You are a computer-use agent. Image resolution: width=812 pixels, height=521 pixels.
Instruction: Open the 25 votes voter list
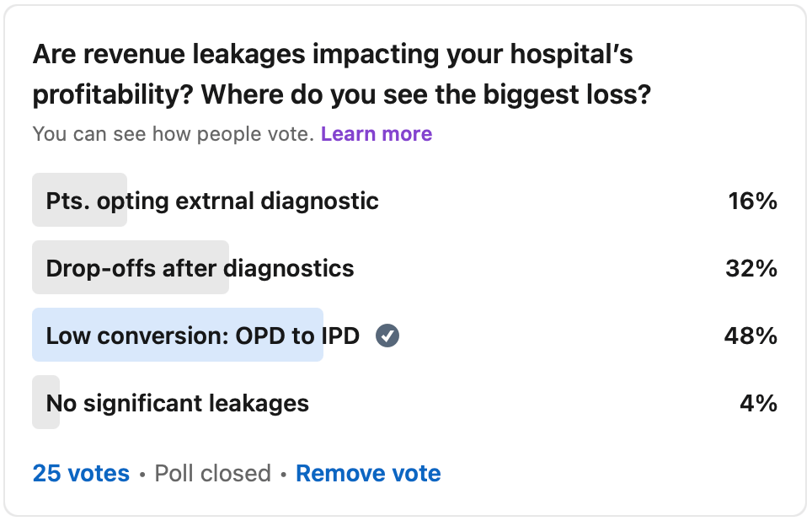[x=81, y=474]
